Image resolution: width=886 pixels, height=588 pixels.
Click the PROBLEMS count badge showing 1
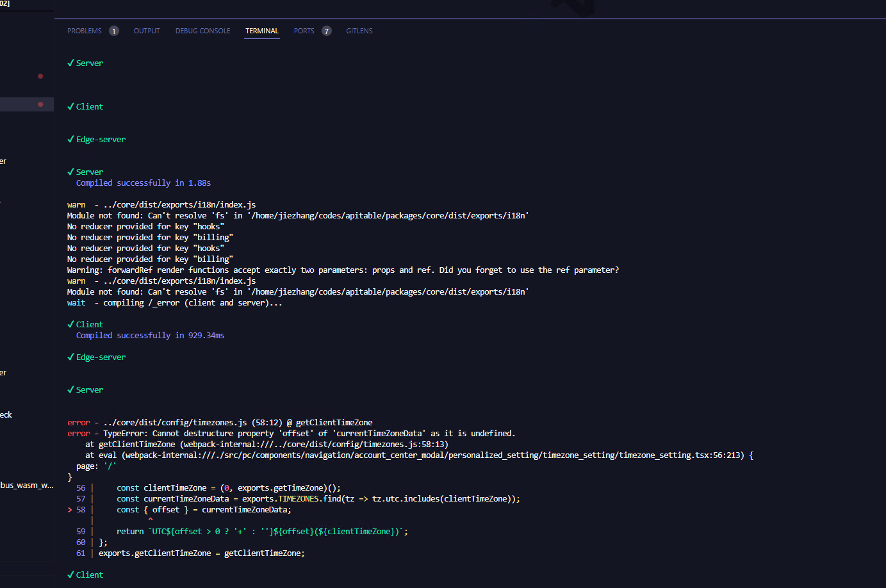coord(113,30)
